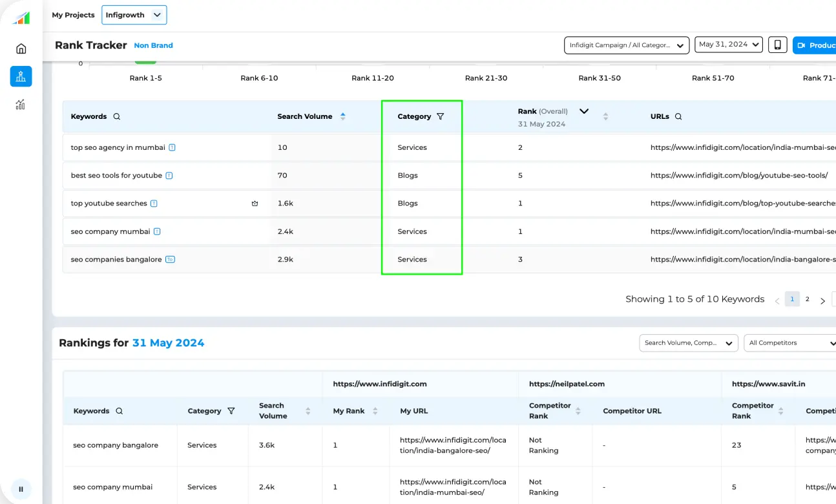Viewport: 836px width, 504px height.
Task: Click Rankings date '31 May 2024' heading
Action: [x=168, y=343]
